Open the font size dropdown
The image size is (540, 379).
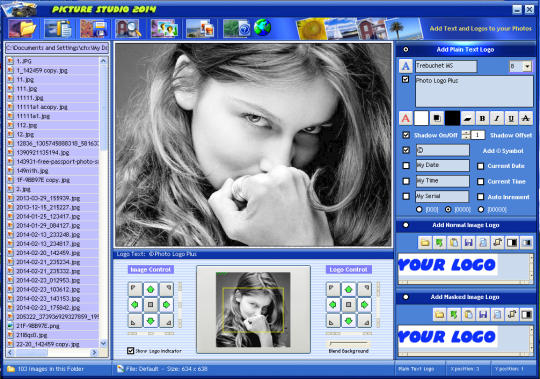(527, 66)
